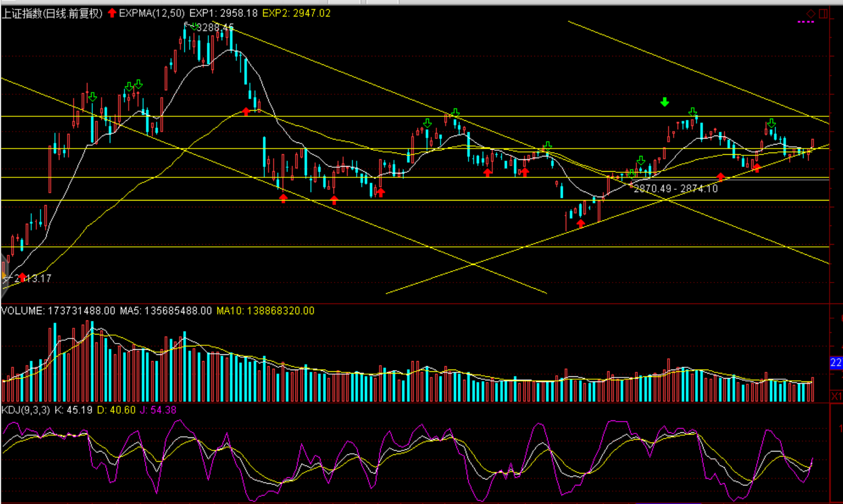Click the red buy arrow near 2113.17 low
The width and height of the screenshot is (843, 504).
coord(22,277)
